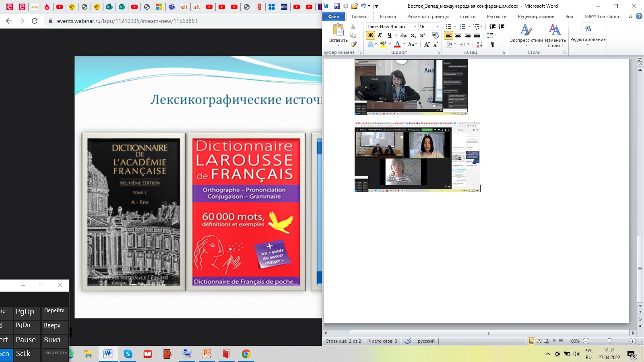Toggle show paragraph marks (¶)
The width and height of the screenshot is (644, 362).
(x=493, y=44)
